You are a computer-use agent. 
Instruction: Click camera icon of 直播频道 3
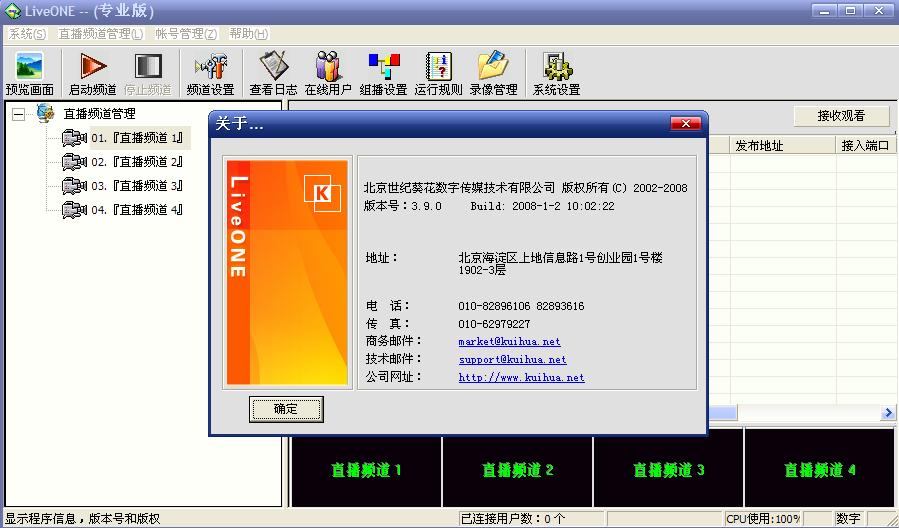[75, 186]
